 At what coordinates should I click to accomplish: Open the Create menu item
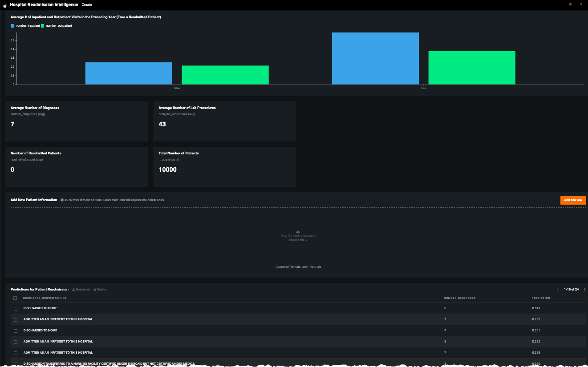click(87, 4)
